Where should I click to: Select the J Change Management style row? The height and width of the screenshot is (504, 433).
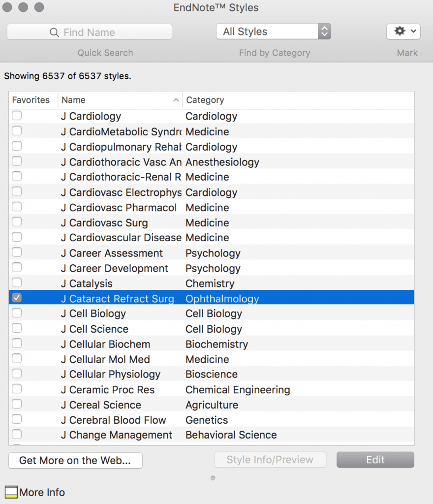(212, 435)
